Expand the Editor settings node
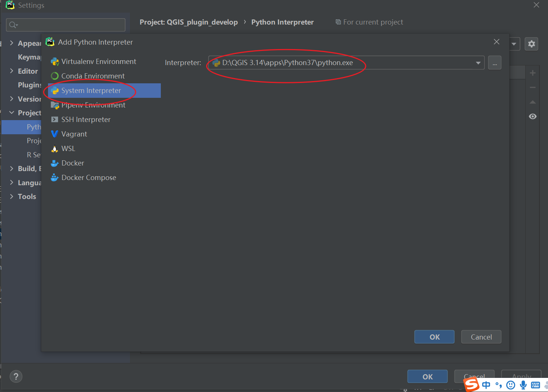The image size is (548, 392). [x=12, y=71]
